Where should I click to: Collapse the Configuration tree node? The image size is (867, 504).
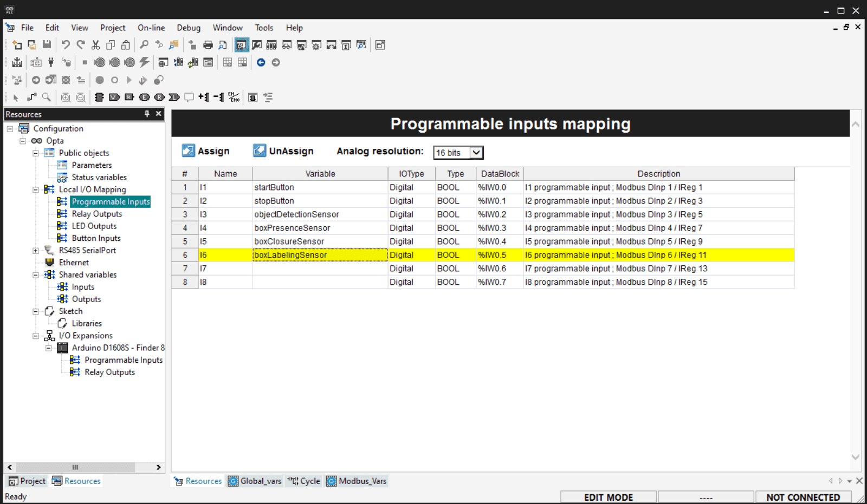[10, 129]
